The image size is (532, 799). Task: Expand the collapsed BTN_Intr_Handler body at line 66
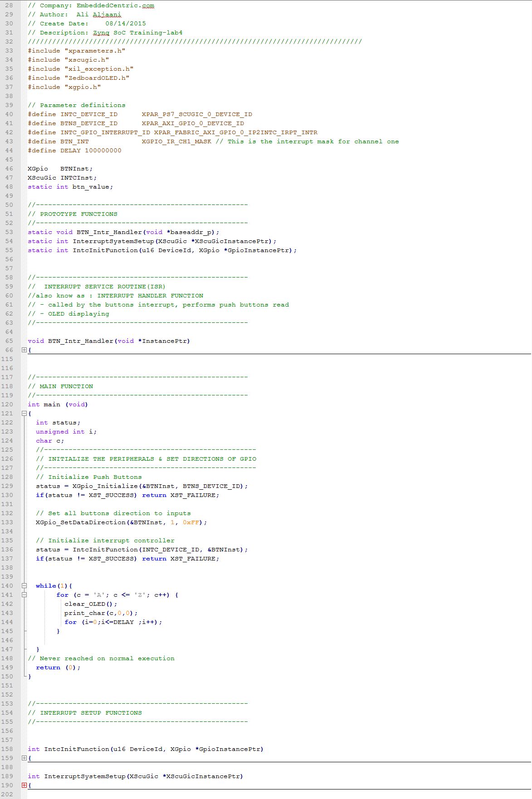pos(24,350)
